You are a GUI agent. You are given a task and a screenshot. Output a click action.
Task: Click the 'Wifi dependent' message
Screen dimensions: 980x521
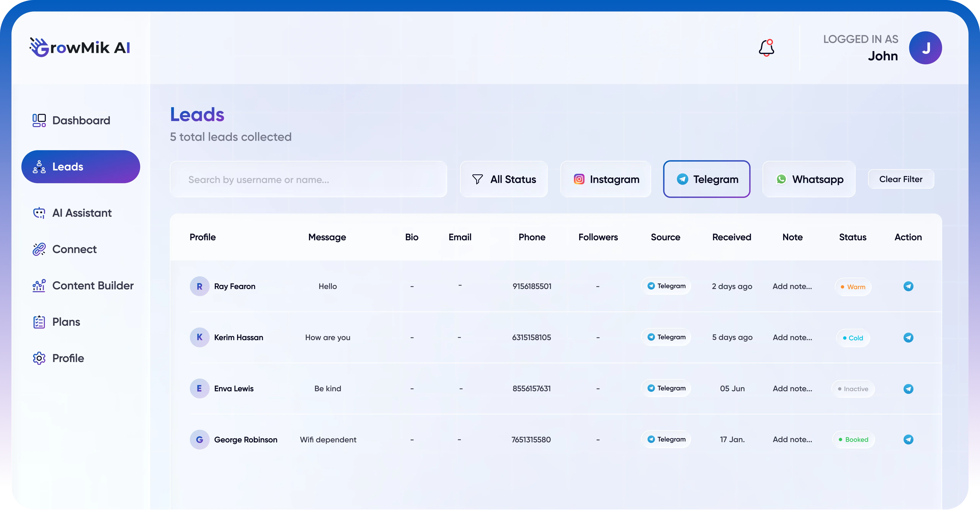pyautogui.click(x=328, y=440)
